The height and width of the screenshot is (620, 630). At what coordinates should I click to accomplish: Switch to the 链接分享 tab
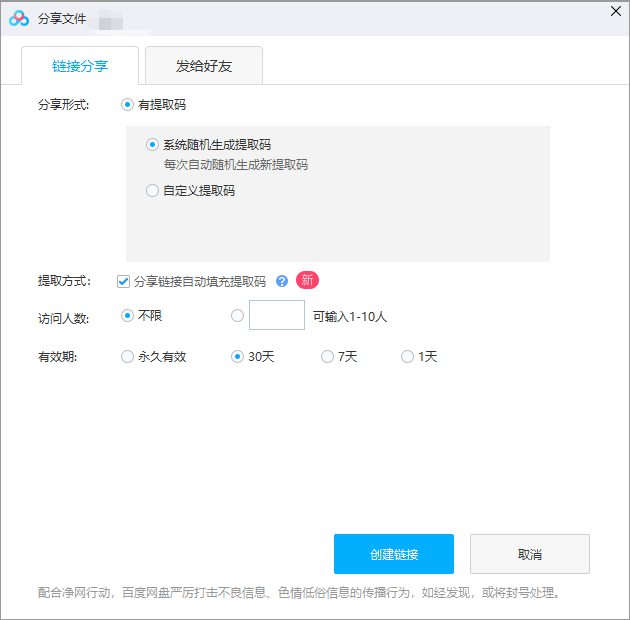(80, 66)
